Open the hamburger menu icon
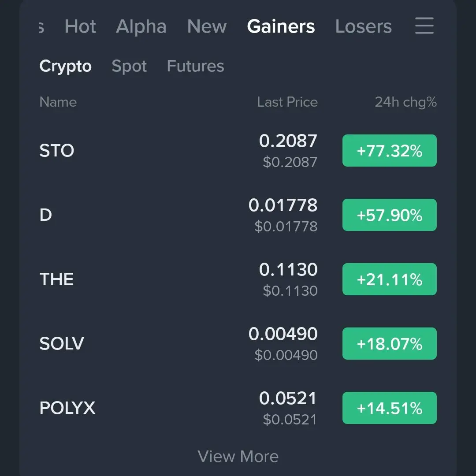This screenshot has height=476, width=476. point(424,26)
